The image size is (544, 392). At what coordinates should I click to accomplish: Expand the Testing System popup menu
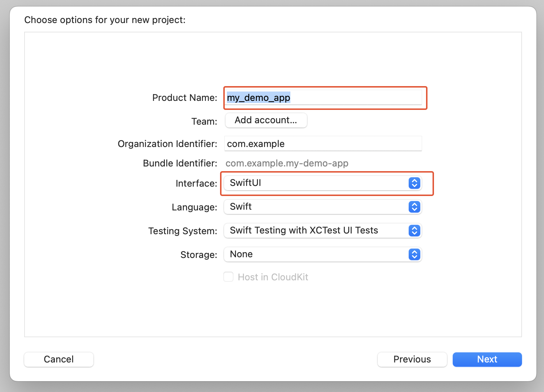pos(317,231)
